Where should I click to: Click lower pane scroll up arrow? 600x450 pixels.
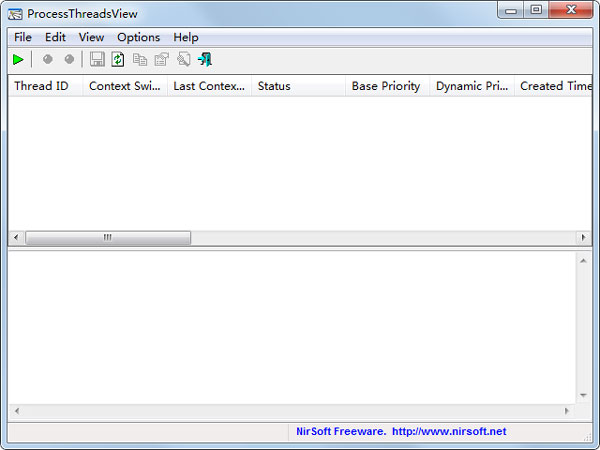point(584,261)
